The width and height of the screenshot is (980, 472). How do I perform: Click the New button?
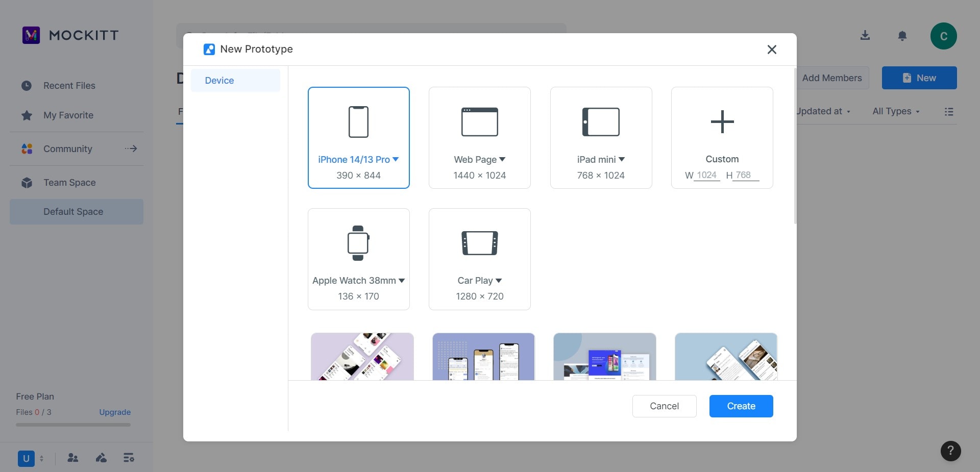coord(919,78)
